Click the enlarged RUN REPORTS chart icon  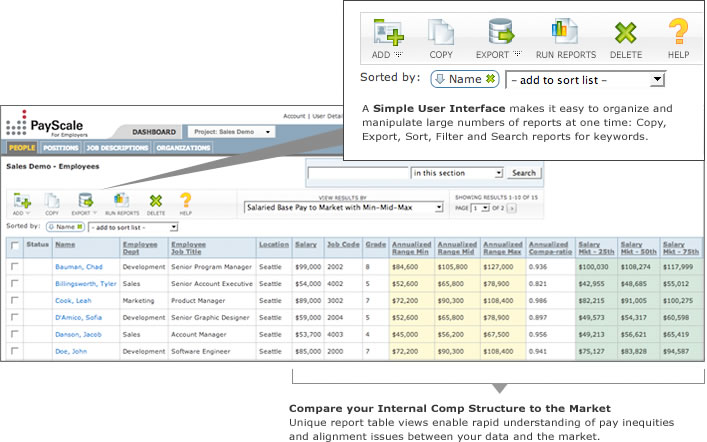565,32
